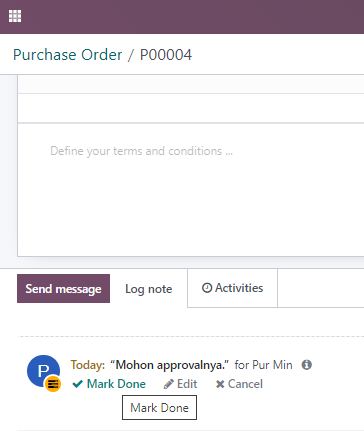Click into the terms and conditions field
Image resolution: width=364 pixels, height=439 pixels.
point(191,190)
